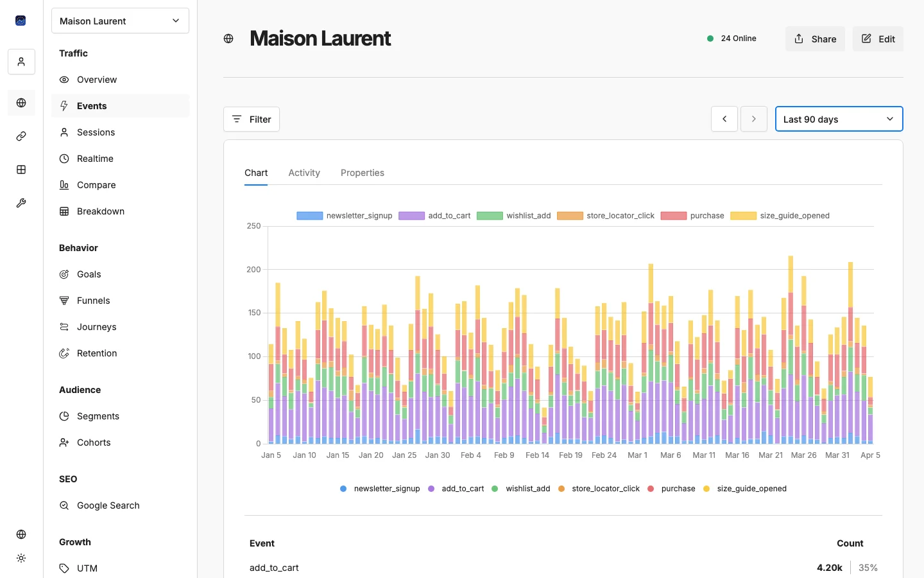Click the add_to_cart row in the event table

pyautogui.click(x=563, y=568)
